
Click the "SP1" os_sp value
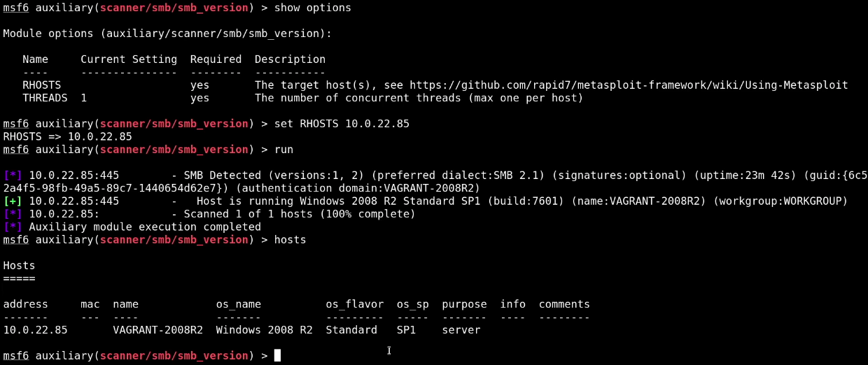click(x=406, y=330)
